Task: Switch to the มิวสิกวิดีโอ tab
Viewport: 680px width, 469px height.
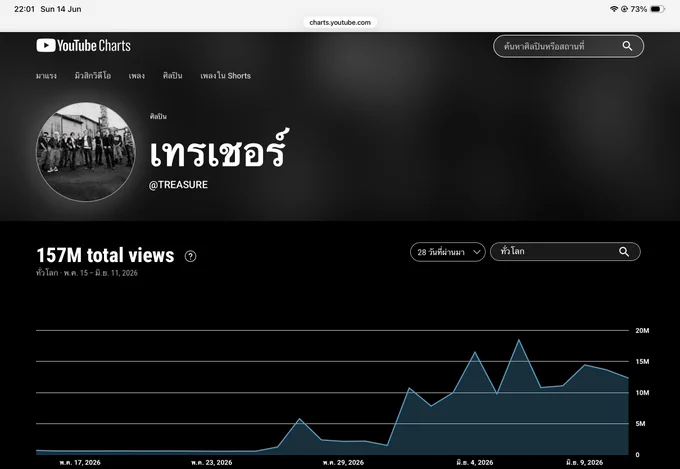Action: tap(93, 76)
